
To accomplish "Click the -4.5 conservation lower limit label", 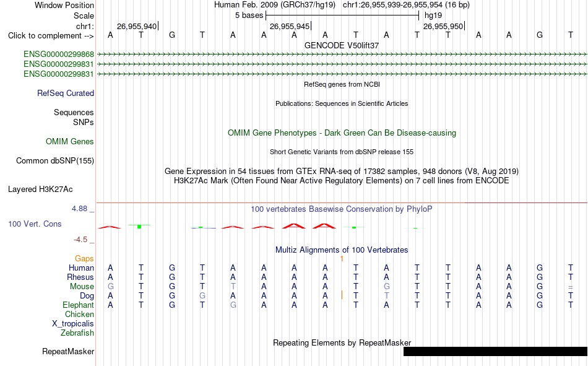I will (80, 240).
